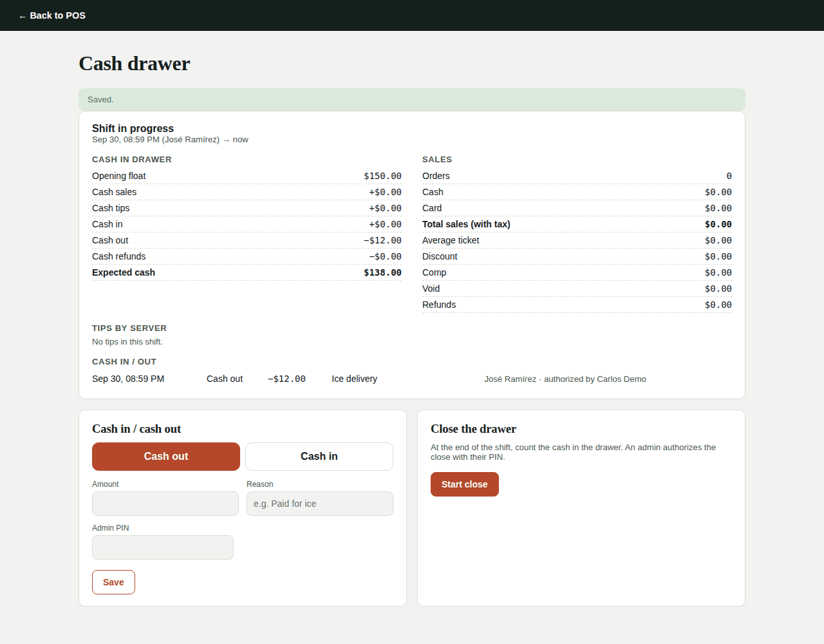Click the Comp row label

pos(435,272)
